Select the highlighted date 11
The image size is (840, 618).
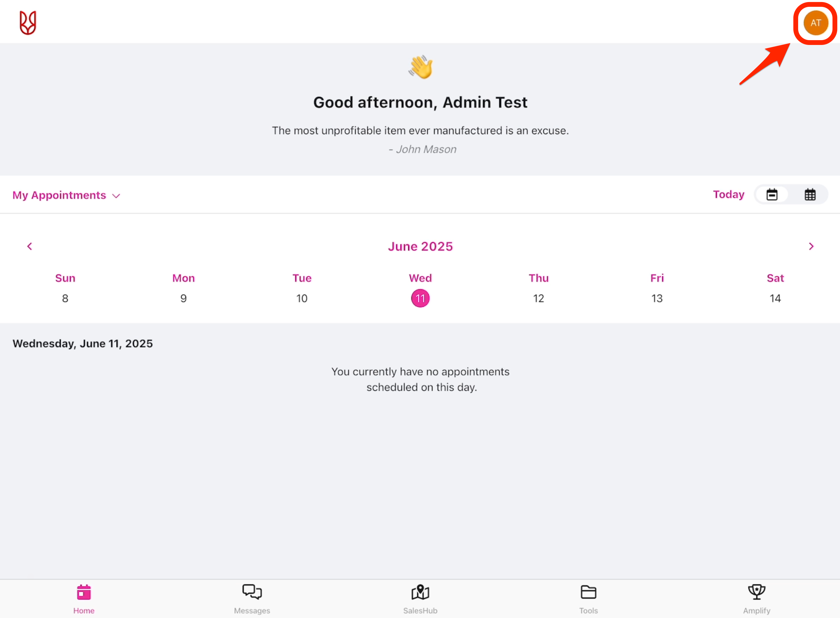click(420, 298)
